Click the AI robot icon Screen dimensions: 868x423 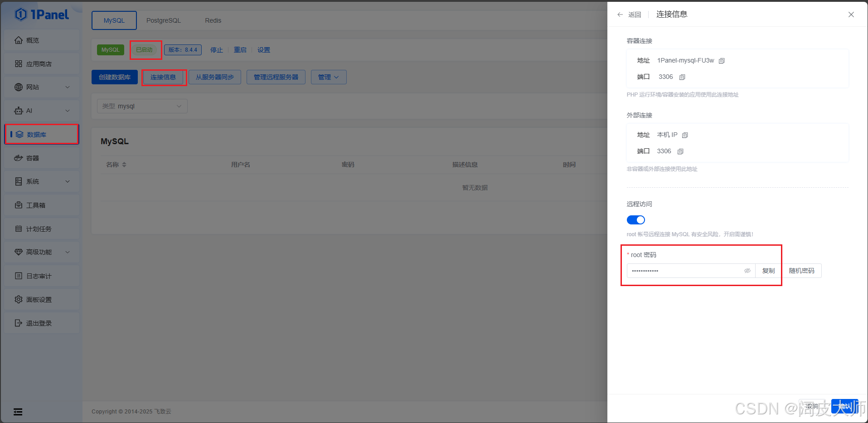pos(19,111)
